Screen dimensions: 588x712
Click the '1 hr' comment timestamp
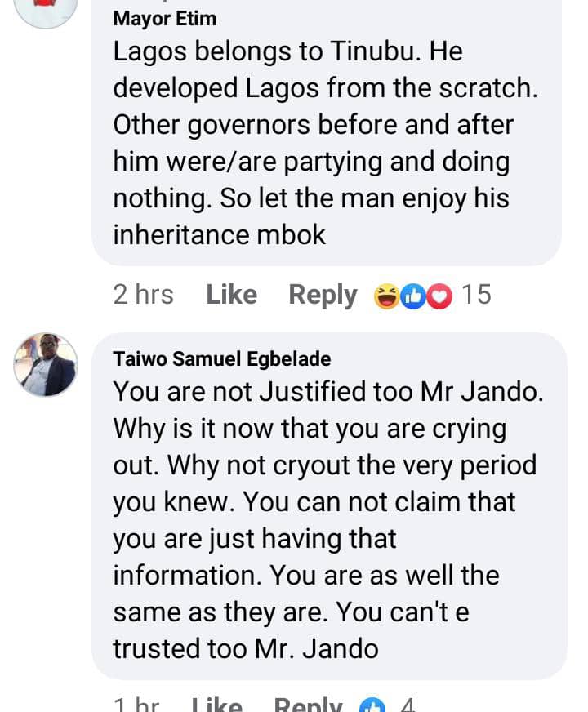point(136,705)
